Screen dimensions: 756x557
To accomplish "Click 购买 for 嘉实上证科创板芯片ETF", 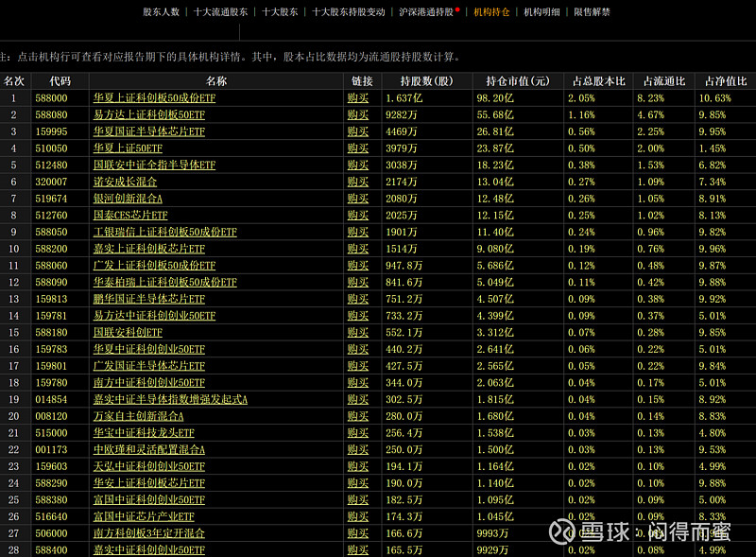I will [x=358, y=249].
